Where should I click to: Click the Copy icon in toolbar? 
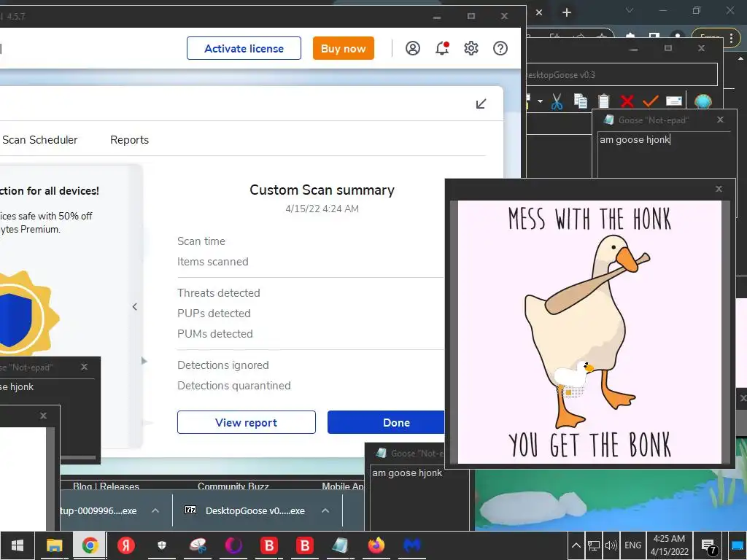point(580,101)
